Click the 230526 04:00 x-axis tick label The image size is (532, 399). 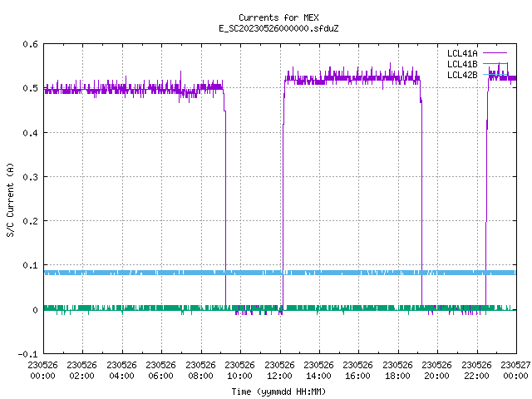pos(121,370)
